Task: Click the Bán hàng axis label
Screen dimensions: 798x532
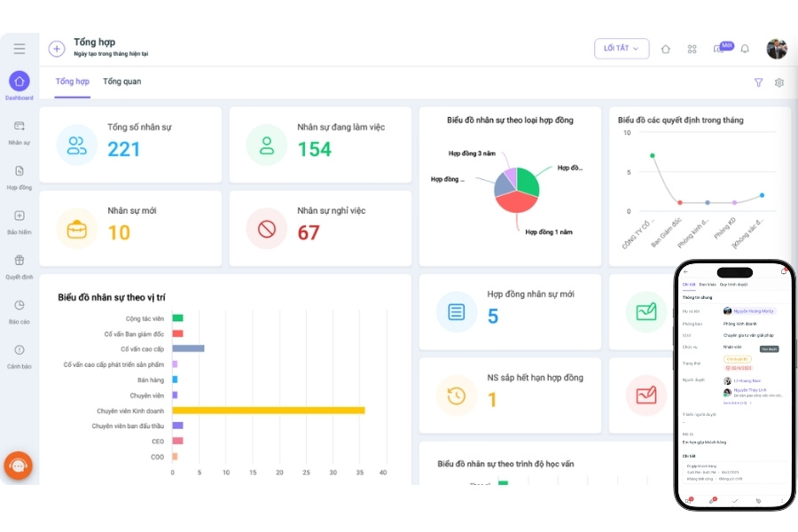Action: (x=151, y=379)
